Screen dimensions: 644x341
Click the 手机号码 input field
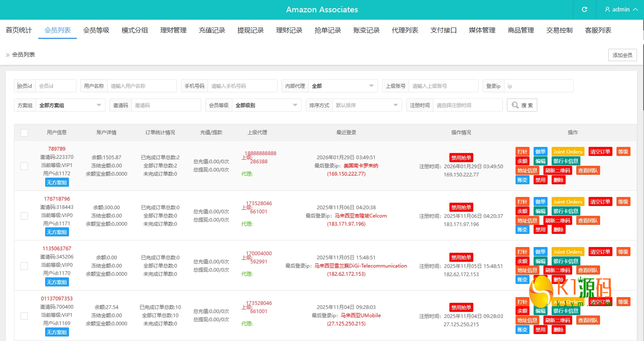(x=243, y=86)
